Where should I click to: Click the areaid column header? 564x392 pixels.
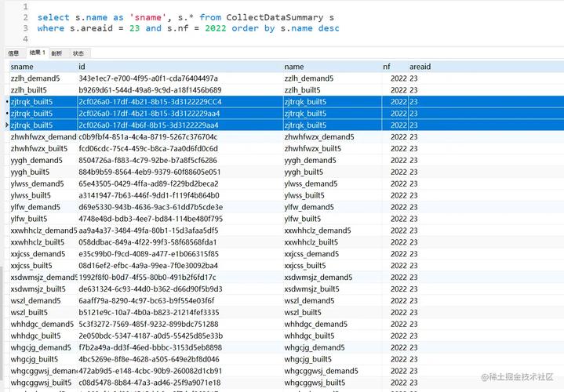[420, 67]
